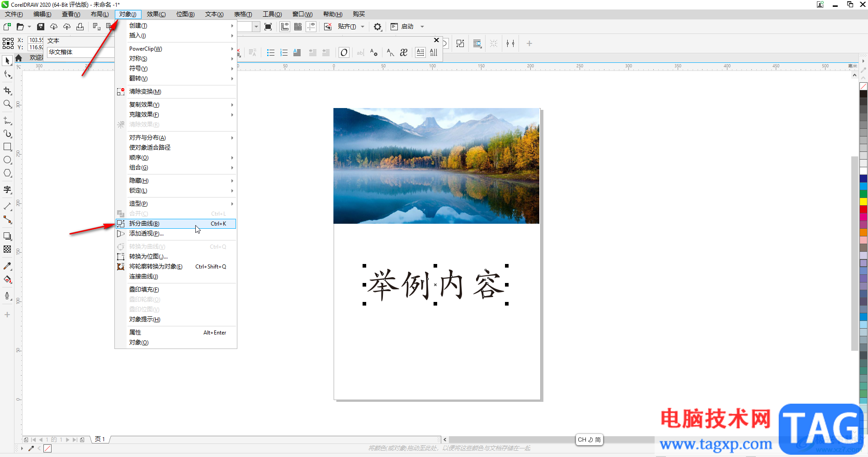
Task: Click the vertical scrollbar thumb
Action: point(854,253)
